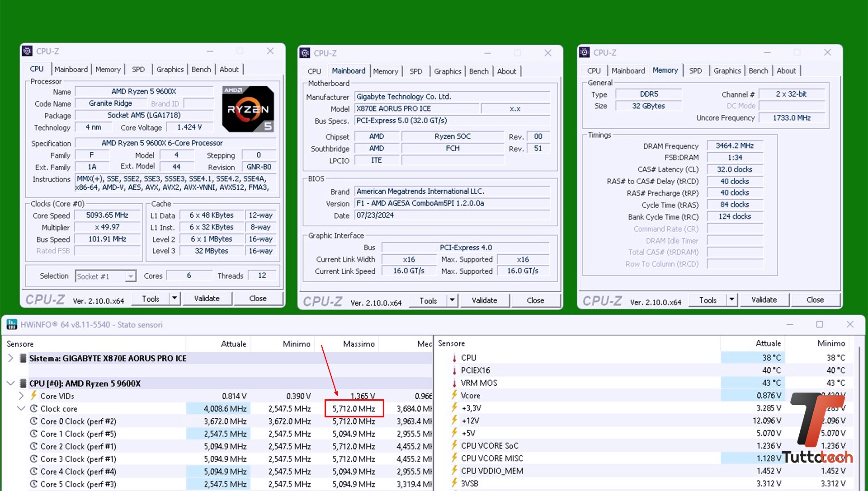This screenshot has width=868, height=491.
Task: Open the Socket #1 selection dropdown
Action: (130, 276)
